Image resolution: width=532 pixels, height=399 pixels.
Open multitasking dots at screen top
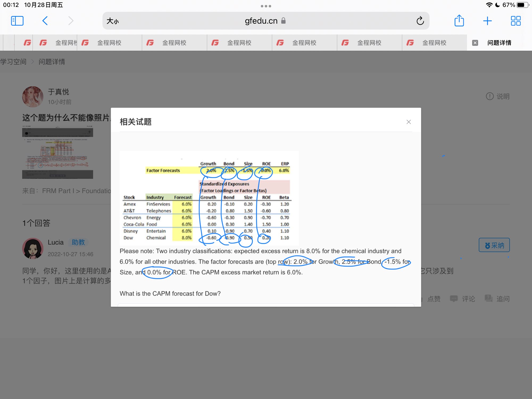[266, 6]
